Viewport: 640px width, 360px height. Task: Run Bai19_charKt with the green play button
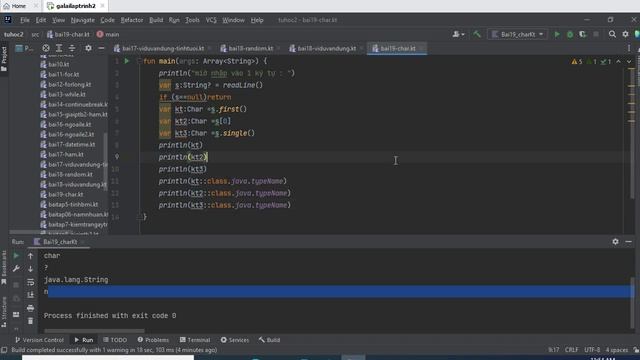[557, 34]
